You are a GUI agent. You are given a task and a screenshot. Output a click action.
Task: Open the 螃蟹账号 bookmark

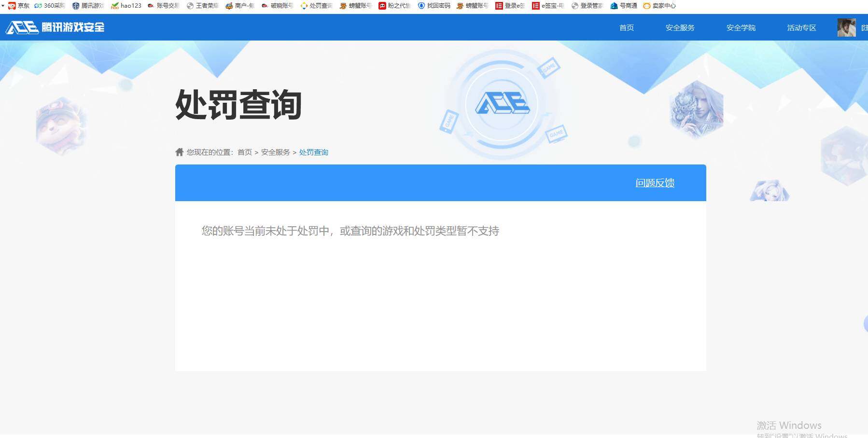pyautogui.click(x=356, y=6)
